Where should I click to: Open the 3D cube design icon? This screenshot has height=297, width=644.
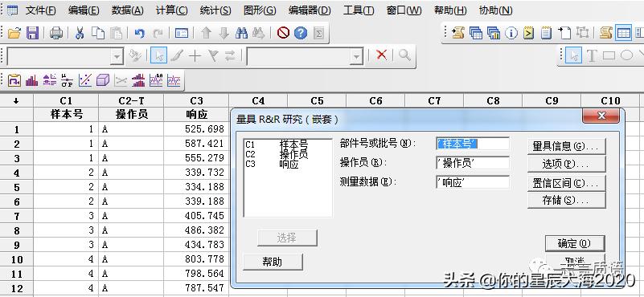click(x=103, y=80)
